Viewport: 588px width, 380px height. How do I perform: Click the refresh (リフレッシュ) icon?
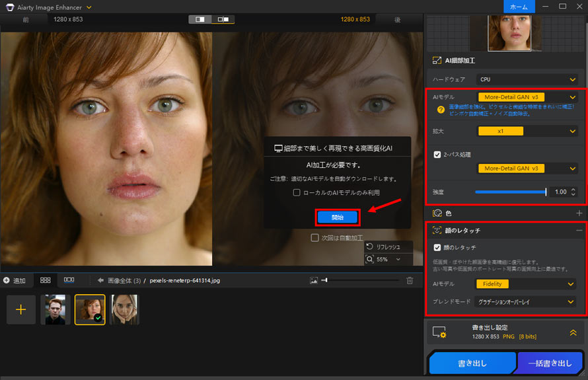[370, 247]
